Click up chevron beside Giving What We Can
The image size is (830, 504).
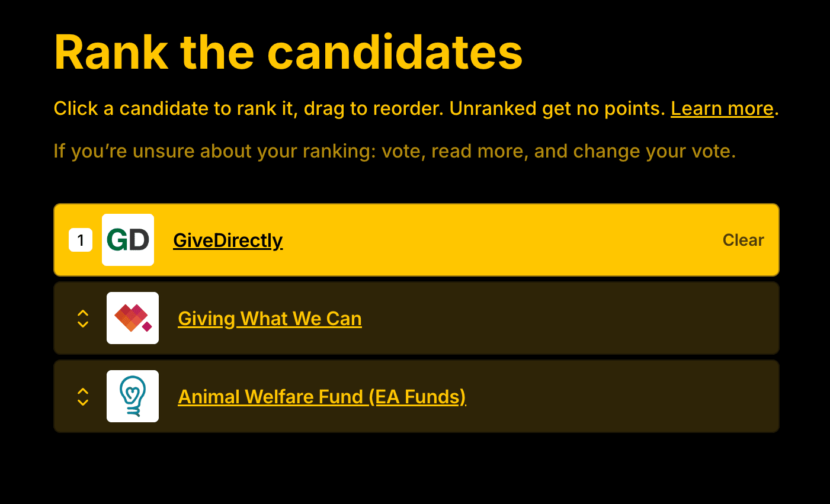pyautogui.click(x=83, y=313)
